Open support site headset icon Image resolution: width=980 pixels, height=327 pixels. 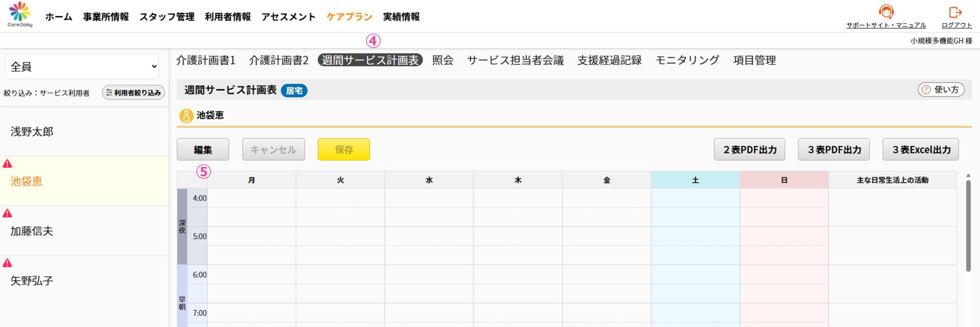point(886,12)
